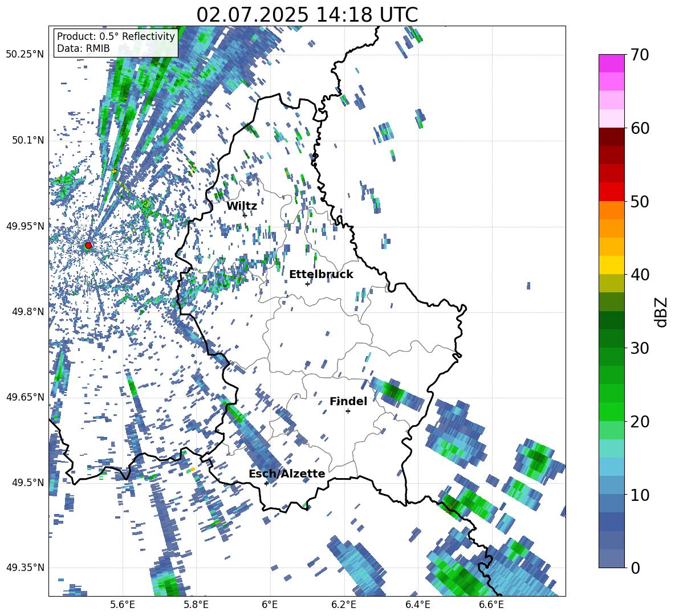675x616 pixels.
Task: Click the Wiltz city label
Action: (242, 206)
